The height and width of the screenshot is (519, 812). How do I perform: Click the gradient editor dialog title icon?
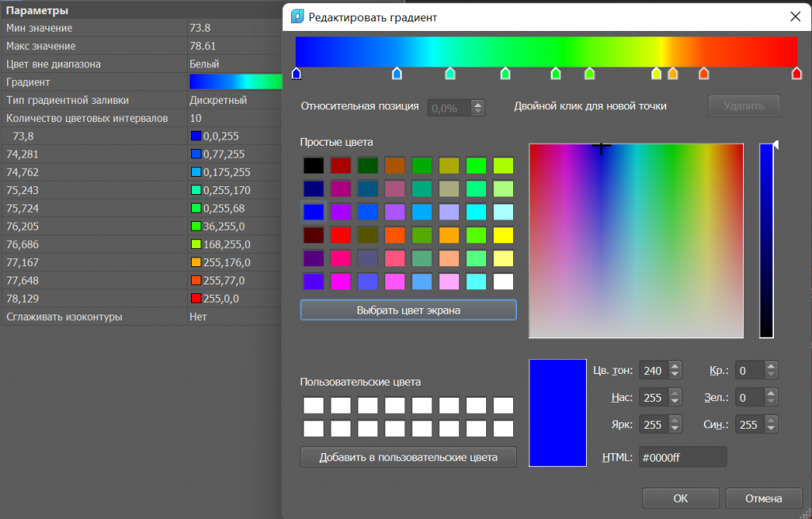coord(297,17)
